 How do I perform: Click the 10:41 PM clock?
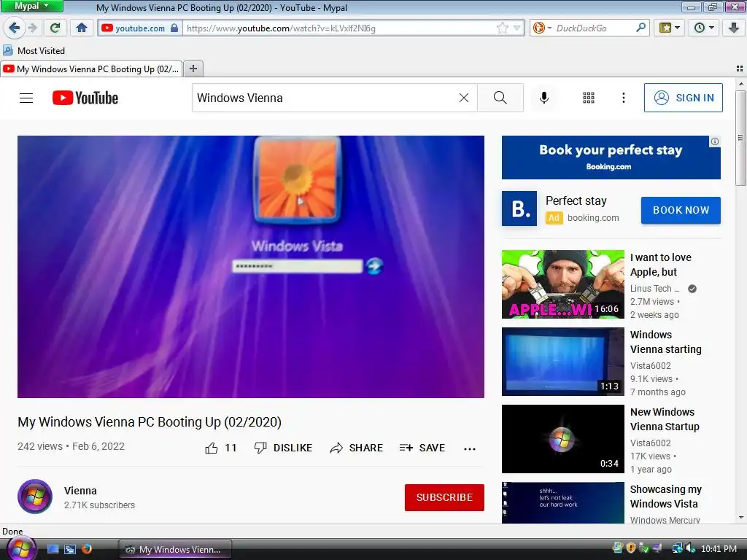pyautogui.click(x=719, y=549)
